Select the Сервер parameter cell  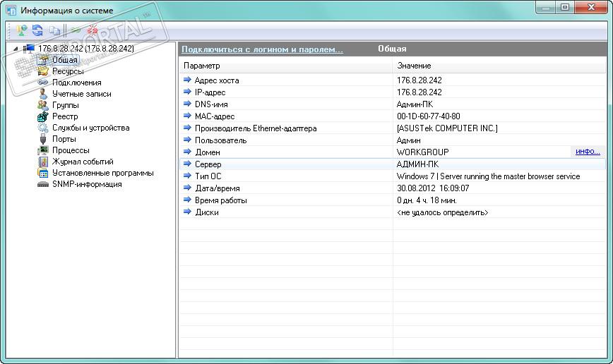click(x=286, y=164)
